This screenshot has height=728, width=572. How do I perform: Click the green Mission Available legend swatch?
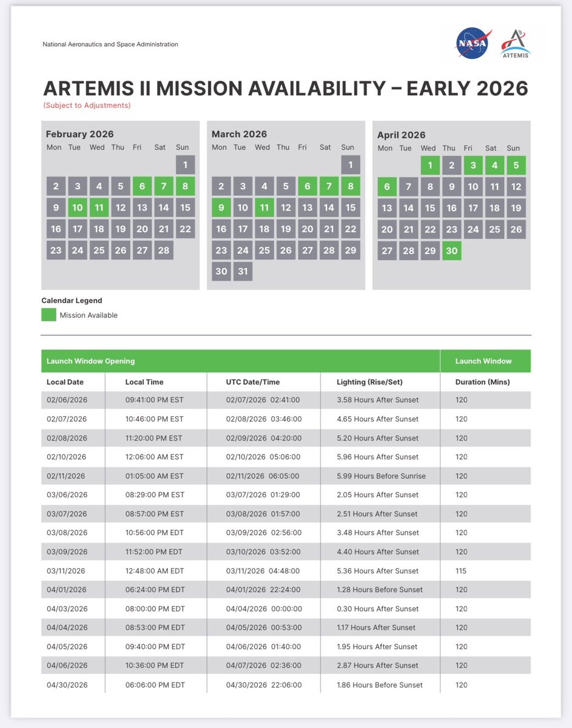point(49,315)
